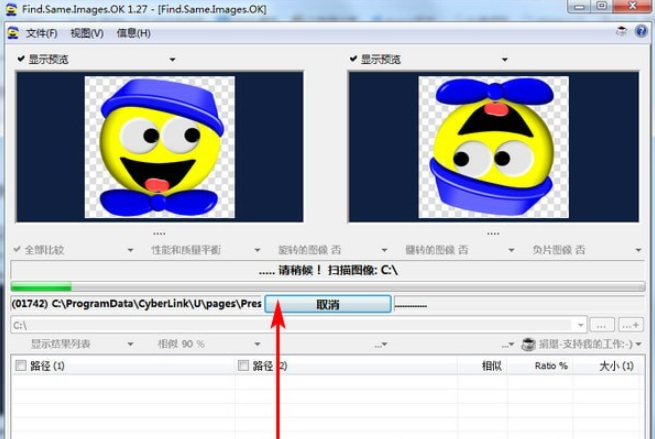Toggle the right 显示预览 checkmark
The image size is (655, 439).
[x=353, y=59]
